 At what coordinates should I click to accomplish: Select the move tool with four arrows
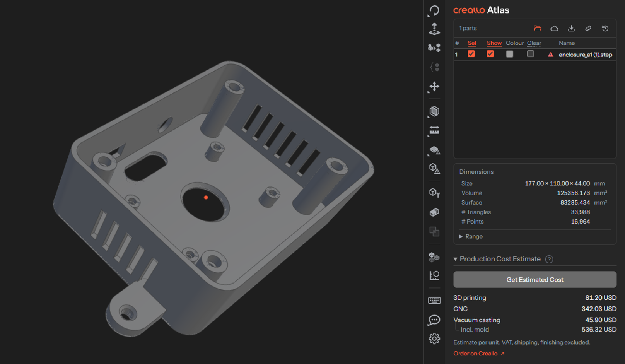pyautogui.click(x=434, y=86)
